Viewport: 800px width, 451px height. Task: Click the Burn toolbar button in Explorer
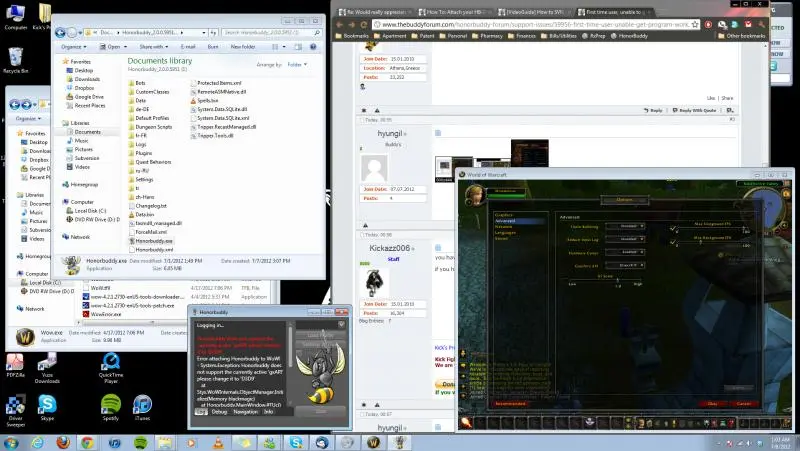tap(213, 47)
